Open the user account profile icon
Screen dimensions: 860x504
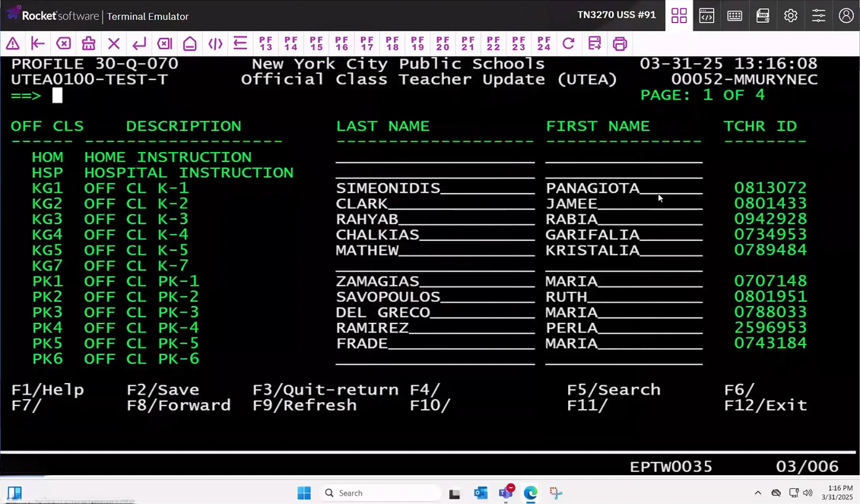[x=846, y=16]
